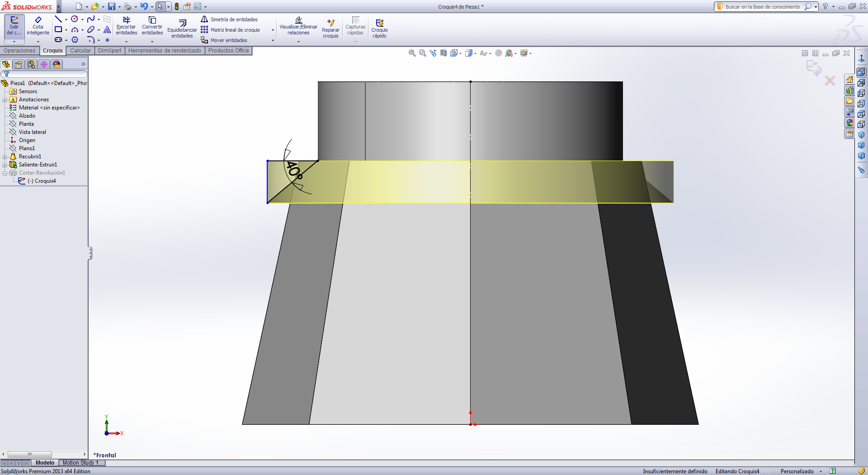Open Mover entidades dropdown arrow
This screenshot has height=475, width=868.
point(273,40)
